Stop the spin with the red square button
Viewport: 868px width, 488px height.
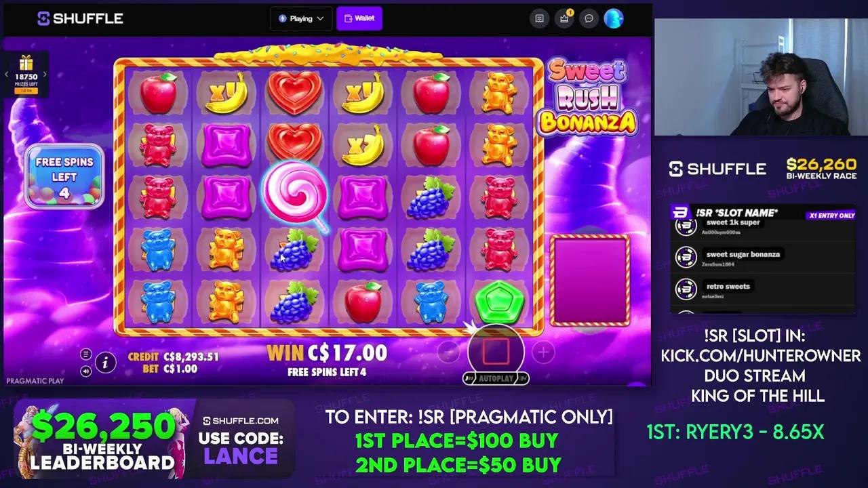(x=496, y=350)
